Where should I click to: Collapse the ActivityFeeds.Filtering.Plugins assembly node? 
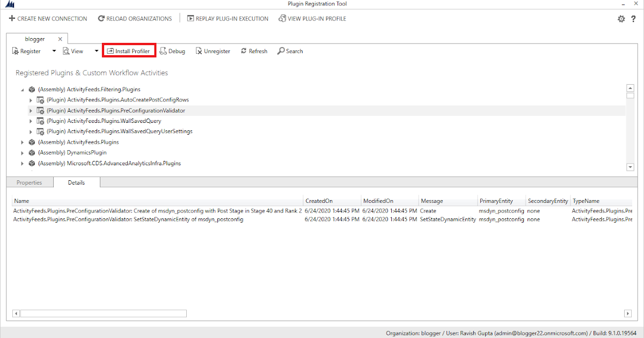(x=22, y=89)
